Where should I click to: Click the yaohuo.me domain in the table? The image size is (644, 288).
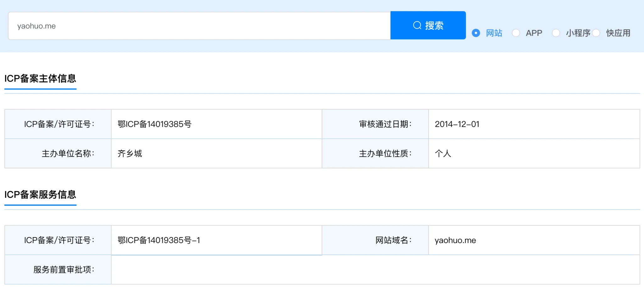tap(455, 241)
